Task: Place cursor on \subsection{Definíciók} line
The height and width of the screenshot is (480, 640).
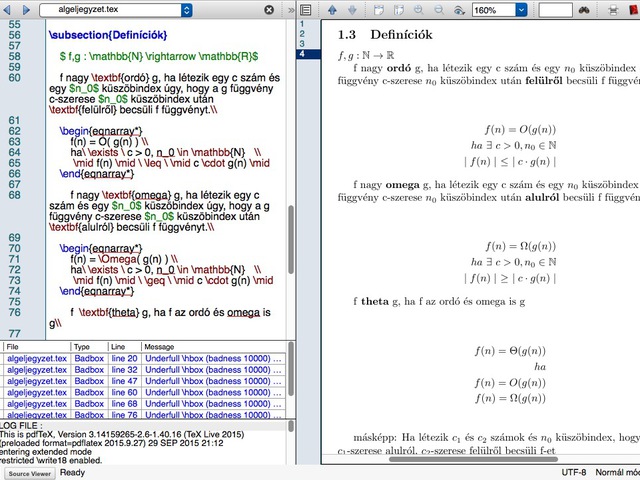Action: click(108, 35)
